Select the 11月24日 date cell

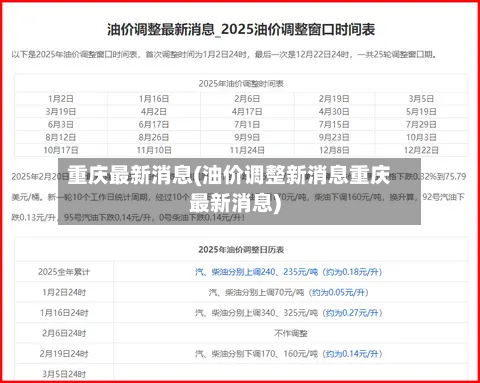click(x=247, y=150)
